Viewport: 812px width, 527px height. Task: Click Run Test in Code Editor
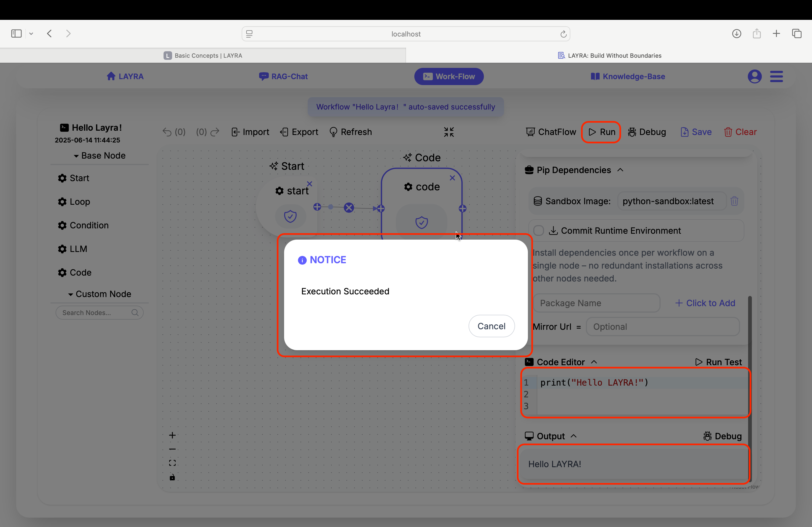pos(718,362)
